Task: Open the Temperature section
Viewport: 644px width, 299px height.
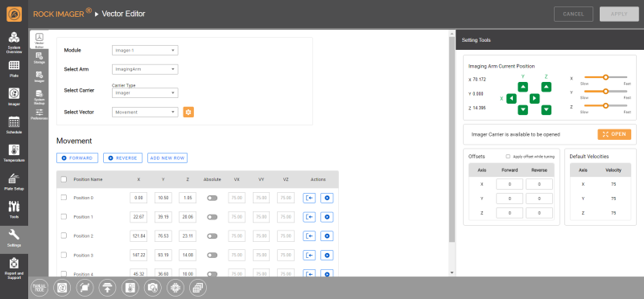Action: [x=14, y=153]
